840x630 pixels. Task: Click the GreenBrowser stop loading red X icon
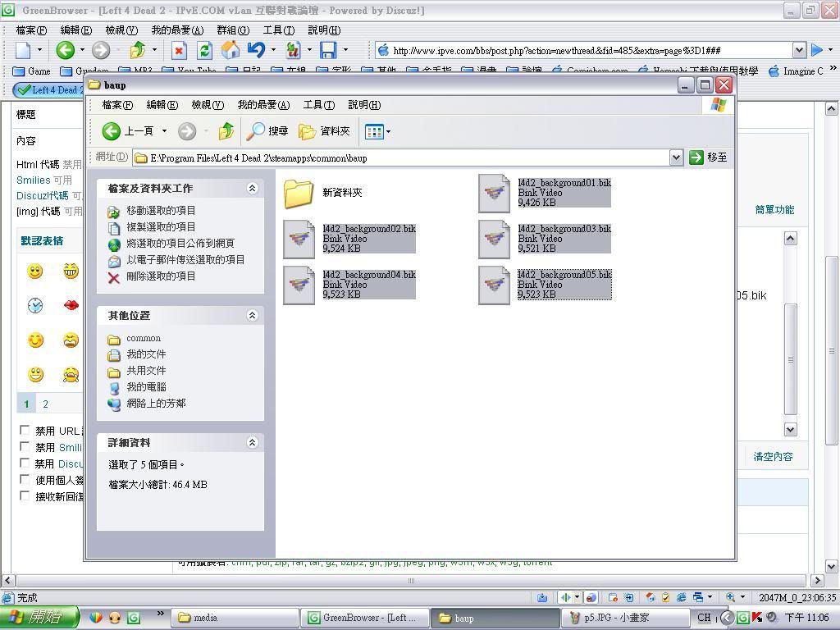click(x=179, y=50)
